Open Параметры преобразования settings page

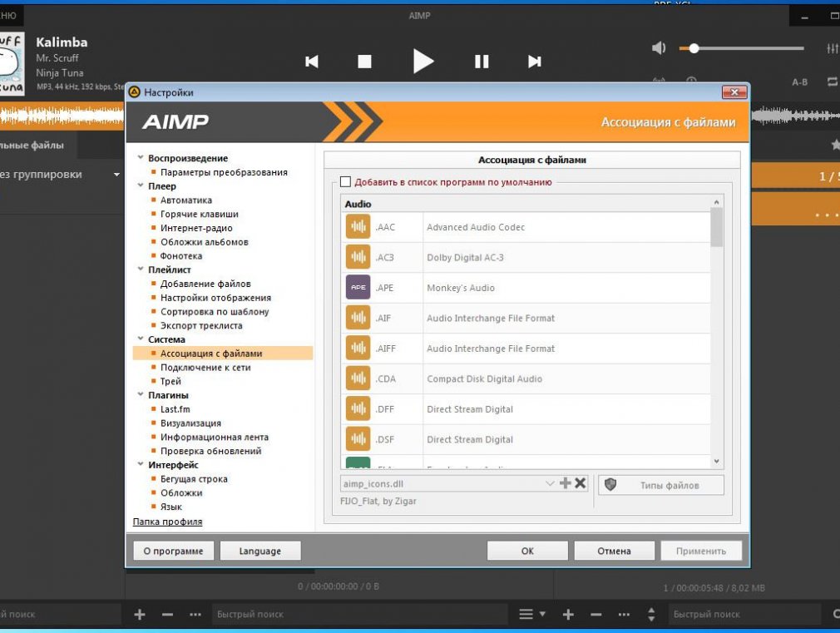tap(224, 172)
